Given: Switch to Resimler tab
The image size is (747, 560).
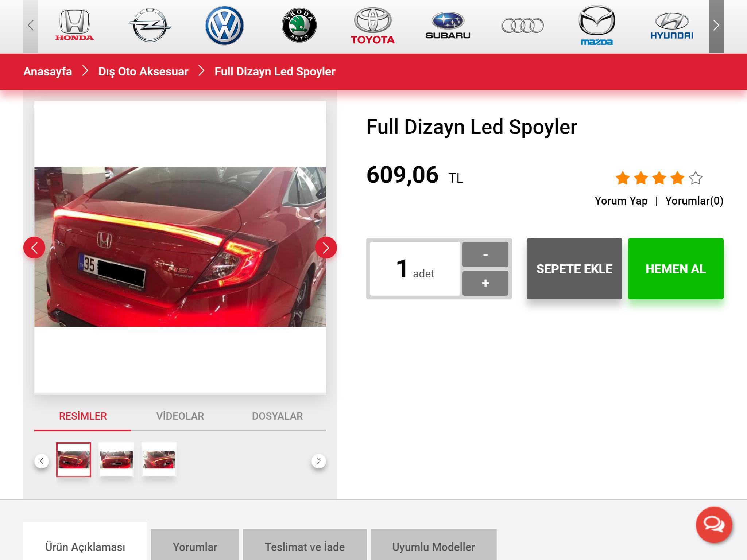Looking at the screenshot, I should tap(83, 416).
